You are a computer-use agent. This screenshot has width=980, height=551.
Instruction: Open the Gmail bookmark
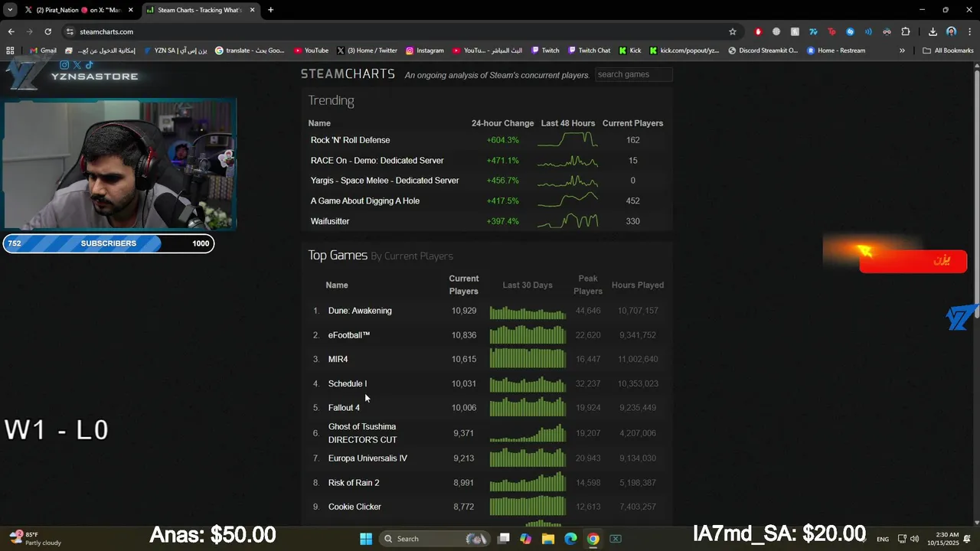43,51
